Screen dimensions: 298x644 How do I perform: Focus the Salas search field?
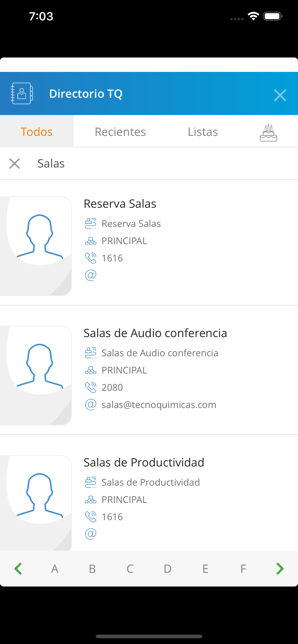[x=165, y=163]
